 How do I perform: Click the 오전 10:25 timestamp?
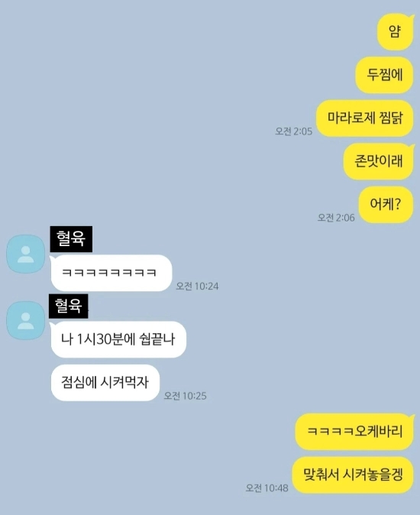pos(186,396)
